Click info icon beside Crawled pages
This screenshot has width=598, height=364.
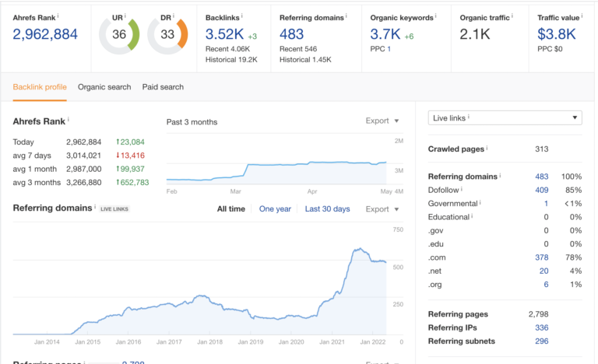point(487,148)
